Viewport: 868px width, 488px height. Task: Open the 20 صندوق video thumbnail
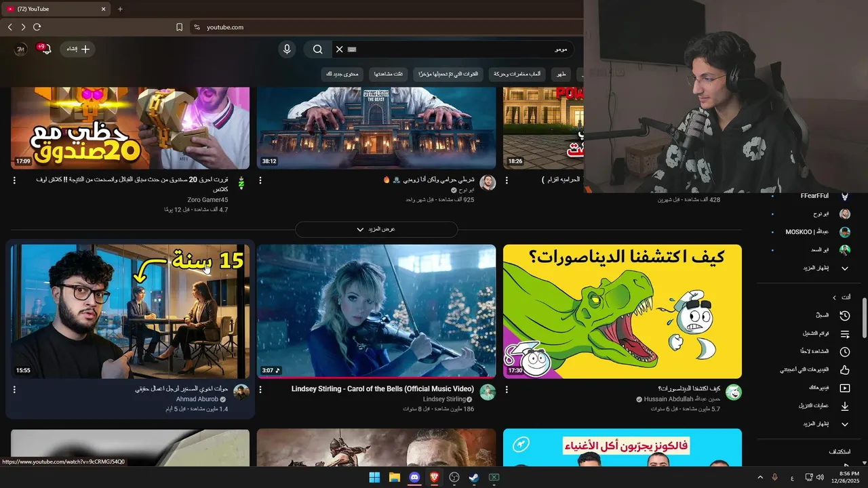click(130, 127)
